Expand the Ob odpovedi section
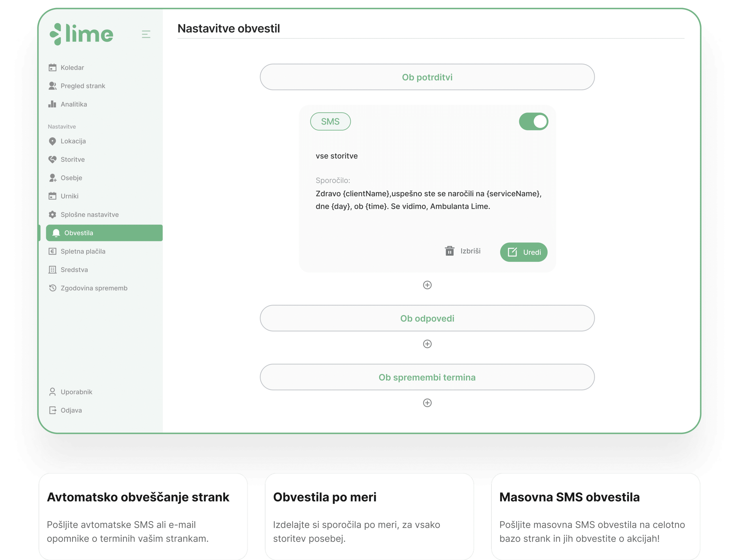 click(427, 318)
